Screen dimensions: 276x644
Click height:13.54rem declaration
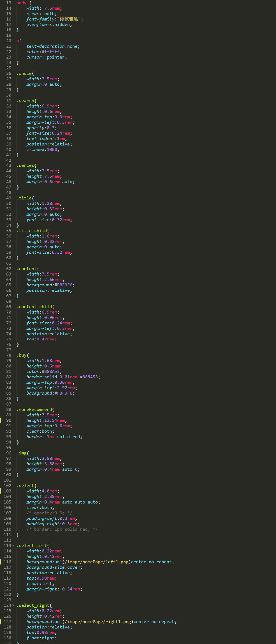tap(47, 420)
